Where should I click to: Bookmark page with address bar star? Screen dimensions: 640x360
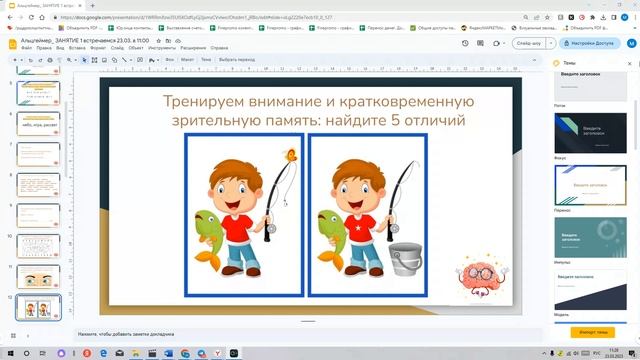[547, 18]
